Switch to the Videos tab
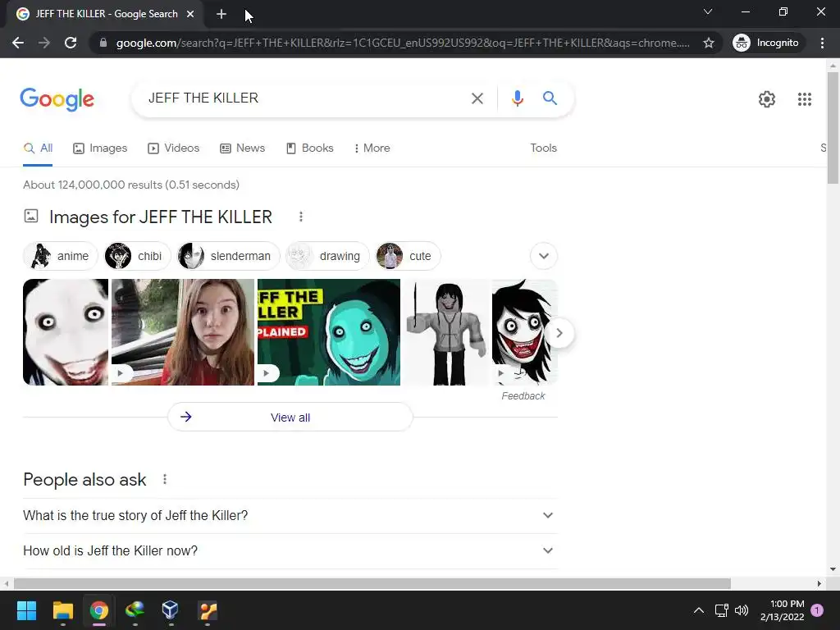Image resolution: width=840 pixels, height=630 pixels. tap(174, 148)
